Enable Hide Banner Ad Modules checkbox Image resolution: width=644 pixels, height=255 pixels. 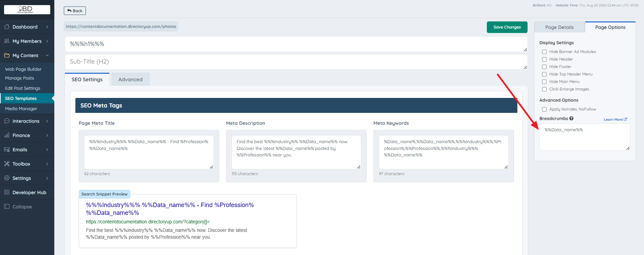click(x=544, y=52)
